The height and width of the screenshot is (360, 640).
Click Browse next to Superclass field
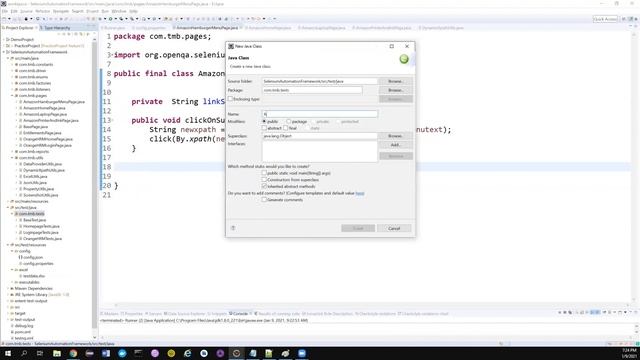point(396,136)
